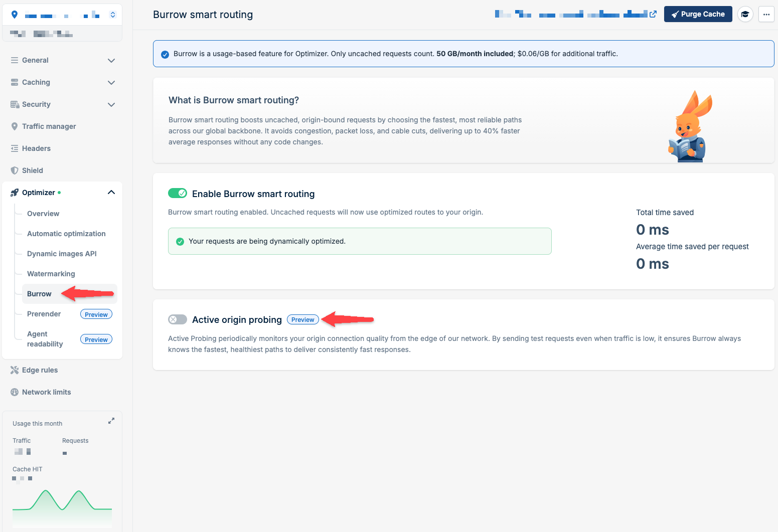
Task: Open Traffic manager page
Action: click(49, 126)
